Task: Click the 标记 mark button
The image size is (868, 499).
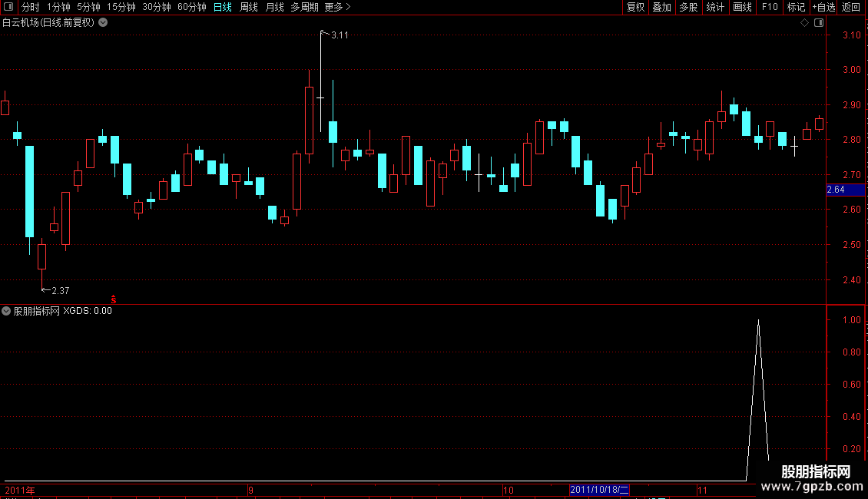Action: [796, 7]
